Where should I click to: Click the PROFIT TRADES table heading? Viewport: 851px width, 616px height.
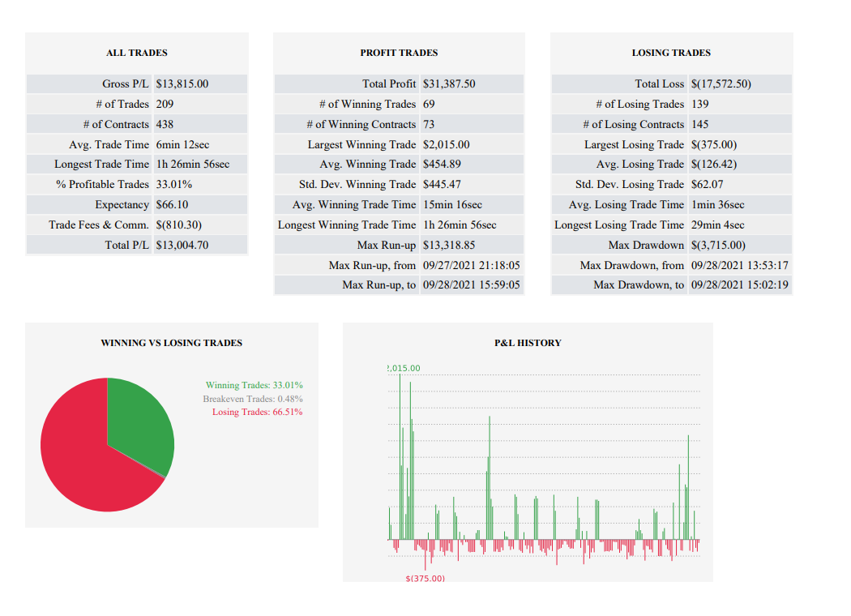coord(399,53)
